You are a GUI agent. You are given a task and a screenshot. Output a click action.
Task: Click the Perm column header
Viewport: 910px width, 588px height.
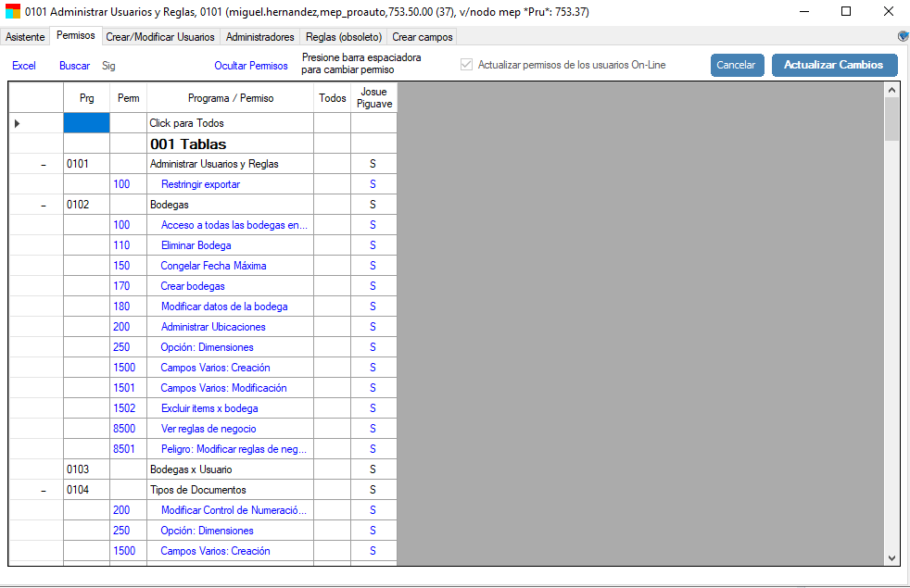[x=128, y=97]
